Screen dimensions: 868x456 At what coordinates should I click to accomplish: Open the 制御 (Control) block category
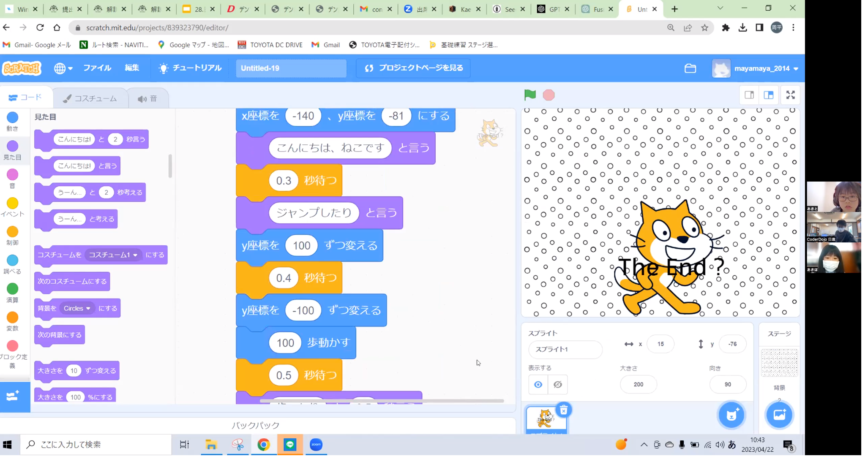coord(13,236)
